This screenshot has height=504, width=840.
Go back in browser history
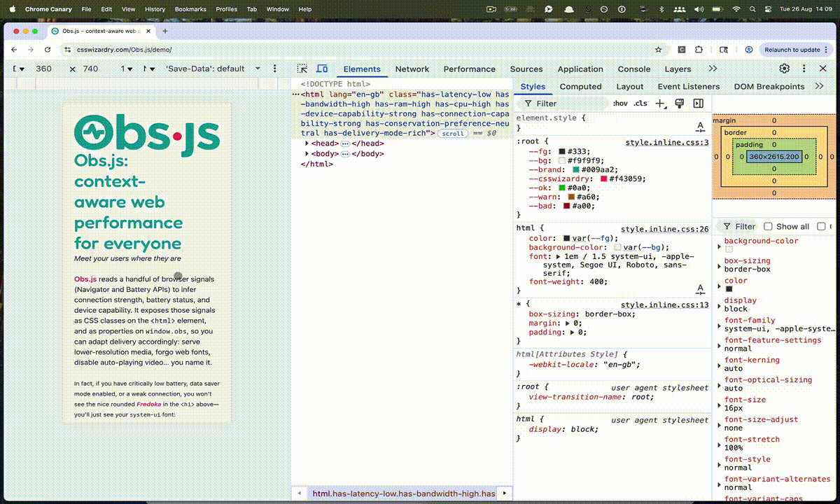click(13, 50)
